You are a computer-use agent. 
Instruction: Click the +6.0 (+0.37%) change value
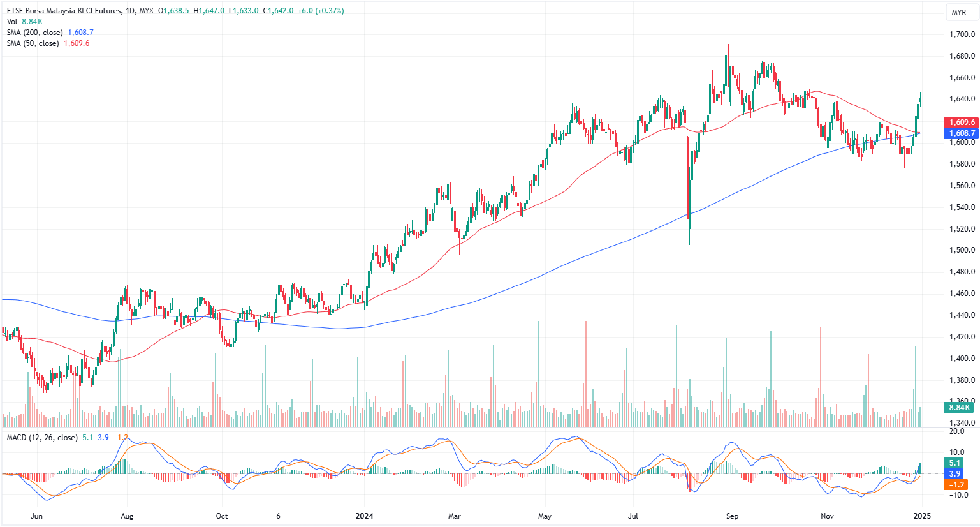coord(321,11)
